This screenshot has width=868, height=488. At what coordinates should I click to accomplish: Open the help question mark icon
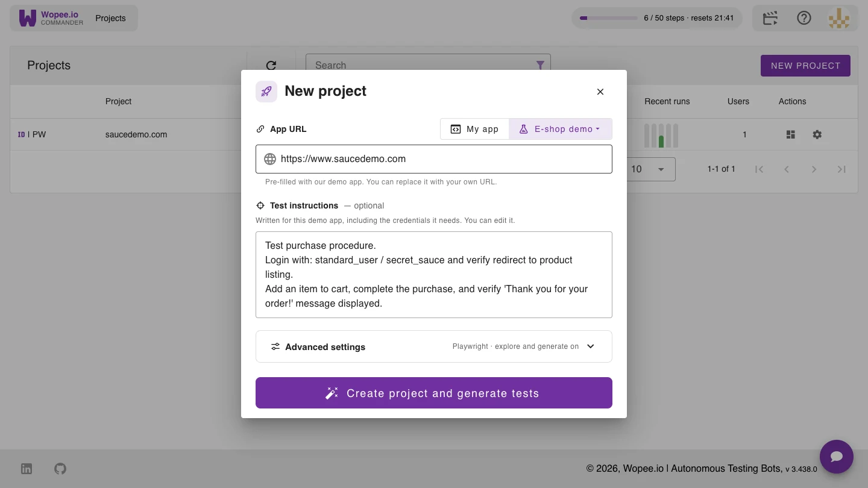tap(804, 18)
